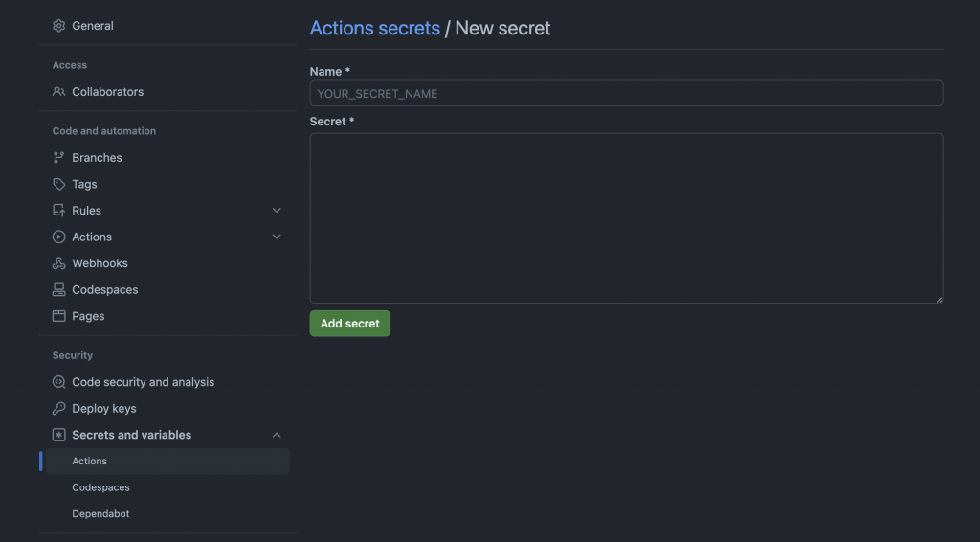Click the Pages browser icon

pyautogui.click(x=59, y=316)
